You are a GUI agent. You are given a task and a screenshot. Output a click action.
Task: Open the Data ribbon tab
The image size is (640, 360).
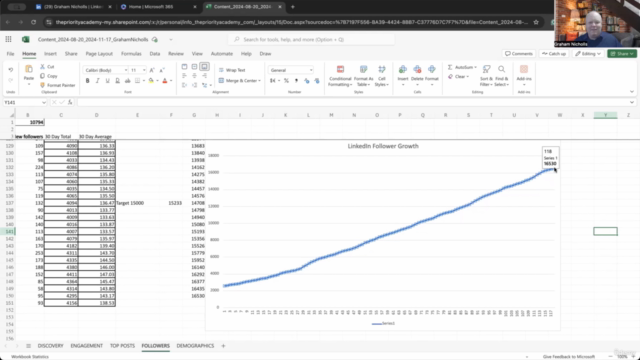(x=155, y=53)
